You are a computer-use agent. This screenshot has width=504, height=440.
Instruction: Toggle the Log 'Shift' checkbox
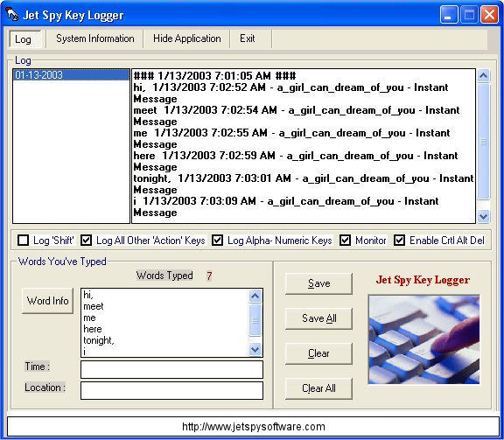click(23, 240)
